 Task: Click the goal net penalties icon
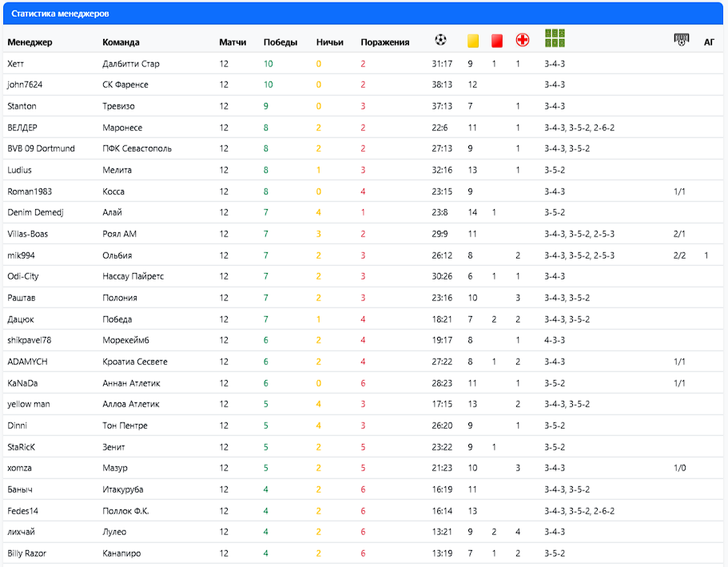681,40
